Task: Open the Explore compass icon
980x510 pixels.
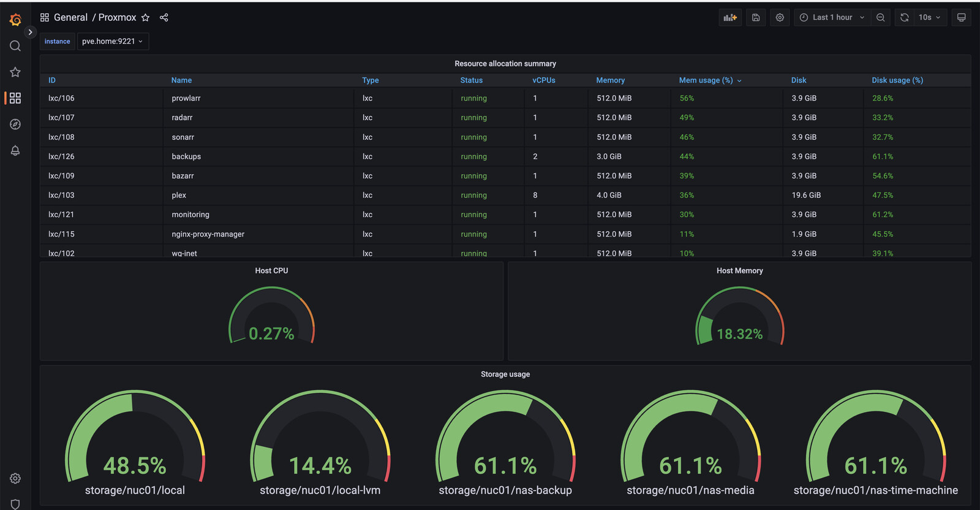Action: (15, 124)
